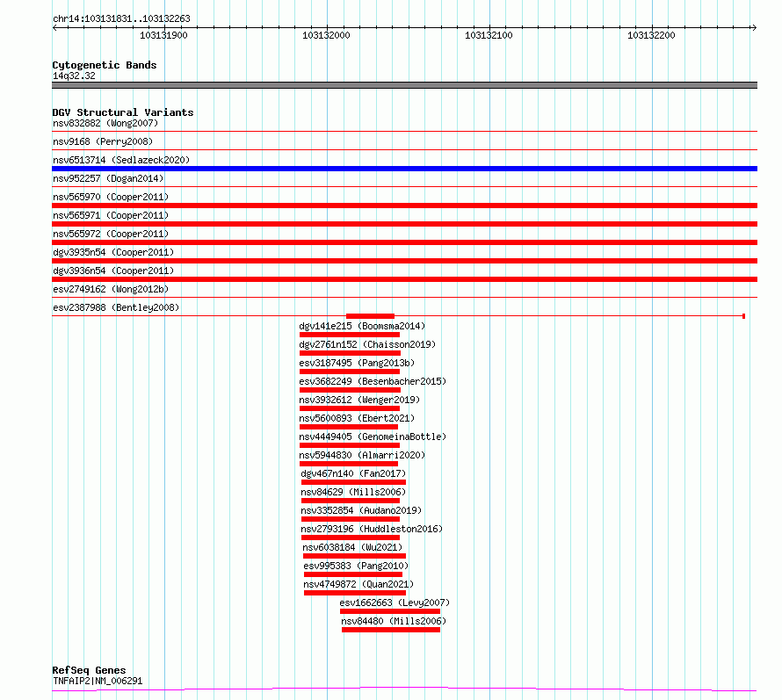Viewport: 782px width, 700px height.
Task: Click the TNFAIP2|NM_006291 gene label
Action: pos(98,681)
